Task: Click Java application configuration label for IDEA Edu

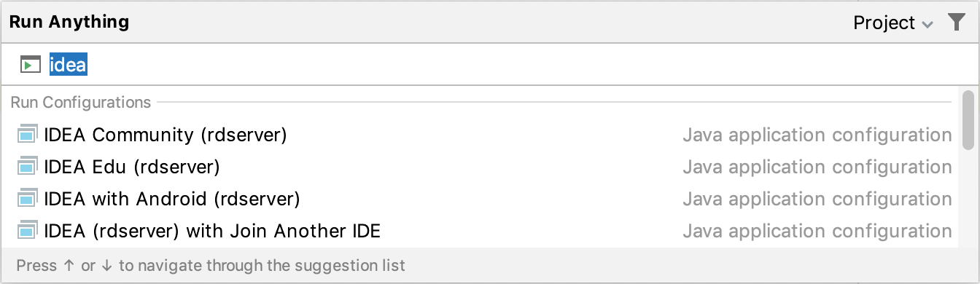Action: click(817, 167)
